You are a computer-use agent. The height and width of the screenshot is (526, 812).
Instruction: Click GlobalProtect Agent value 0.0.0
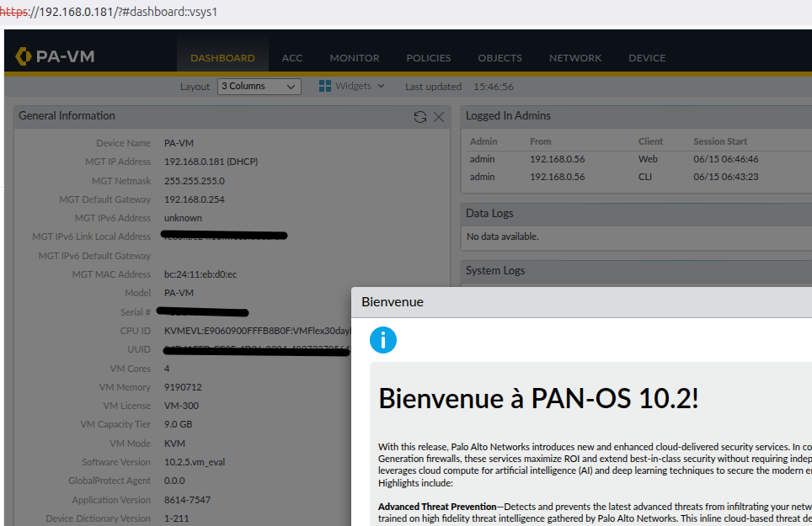tap(174, 481)
